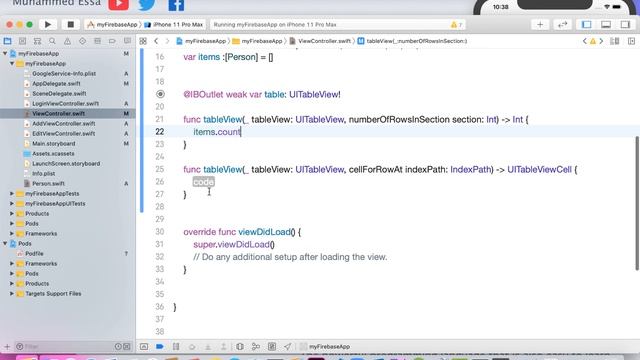Screen dimensions: 640x360
Task: Open the Breakpoint navigator tab
Action: click(112, 41)
